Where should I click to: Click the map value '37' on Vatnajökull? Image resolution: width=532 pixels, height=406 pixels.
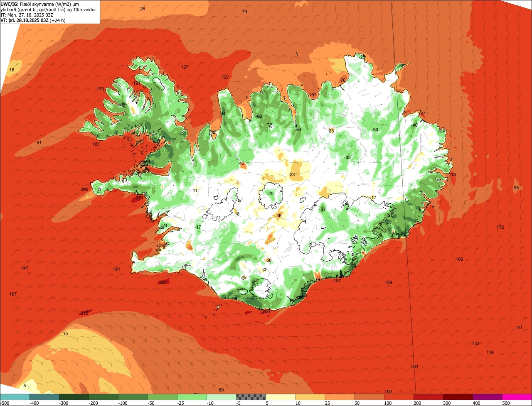[323, 209]
